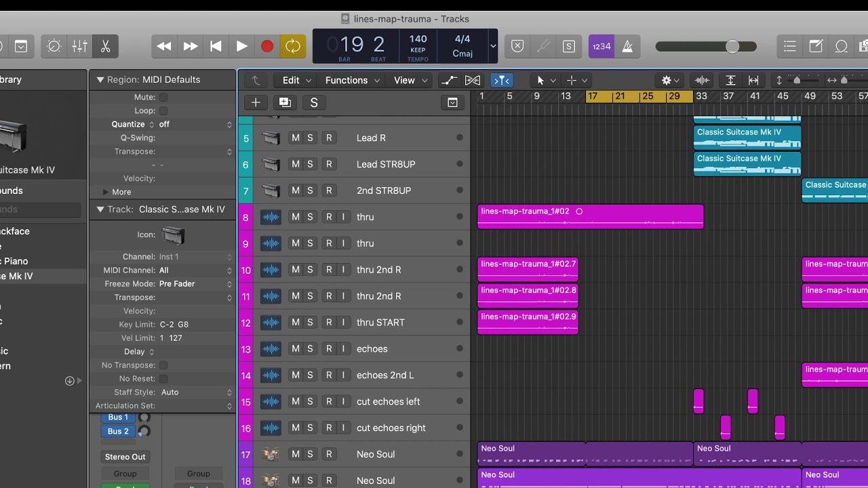This screenshot has width=868, height=488.
Task: Expand the More disclosure triangle
Action: (105, 192)
